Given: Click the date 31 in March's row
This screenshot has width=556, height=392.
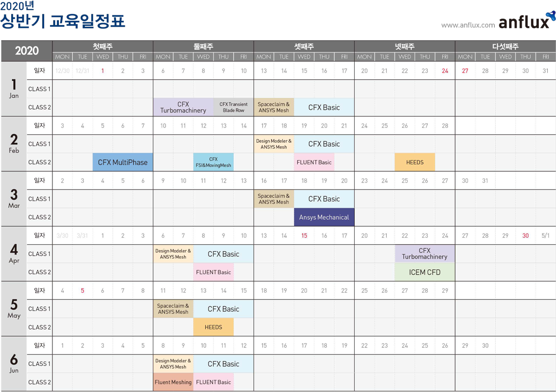Looking at the screenshot, I should [x=485, y=180].
